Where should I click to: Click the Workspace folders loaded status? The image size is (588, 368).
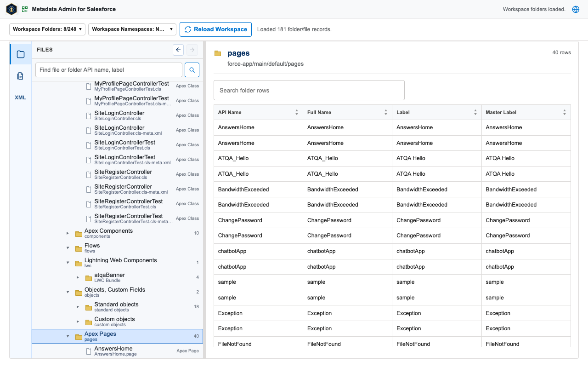click(534, 9)
